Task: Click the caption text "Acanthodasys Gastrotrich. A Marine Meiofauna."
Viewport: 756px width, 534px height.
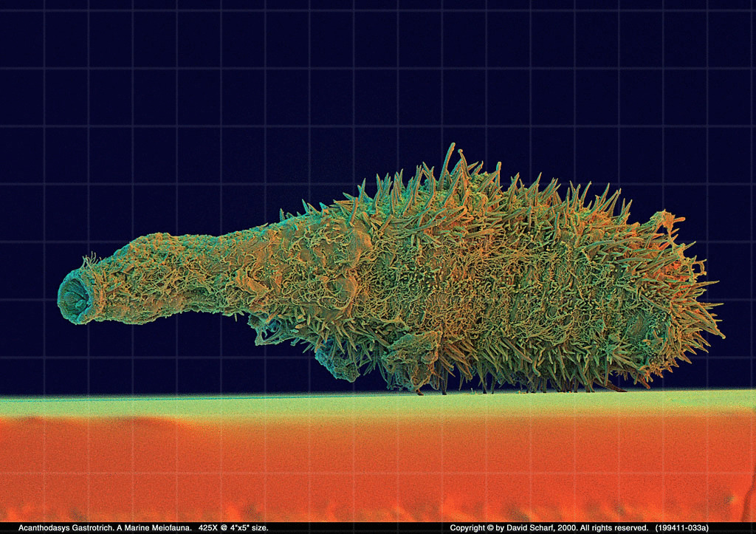Action: click(105, 528)
